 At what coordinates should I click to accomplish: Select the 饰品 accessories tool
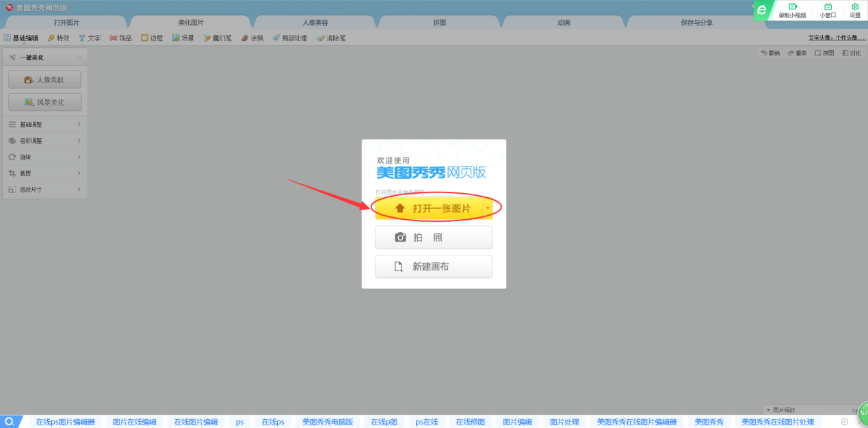pos(120,38)
